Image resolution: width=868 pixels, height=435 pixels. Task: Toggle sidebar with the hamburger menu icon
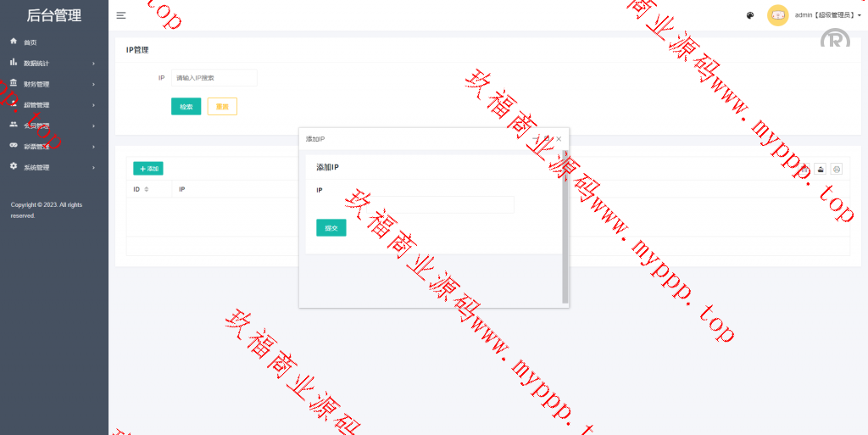click(x=121, y=15)
